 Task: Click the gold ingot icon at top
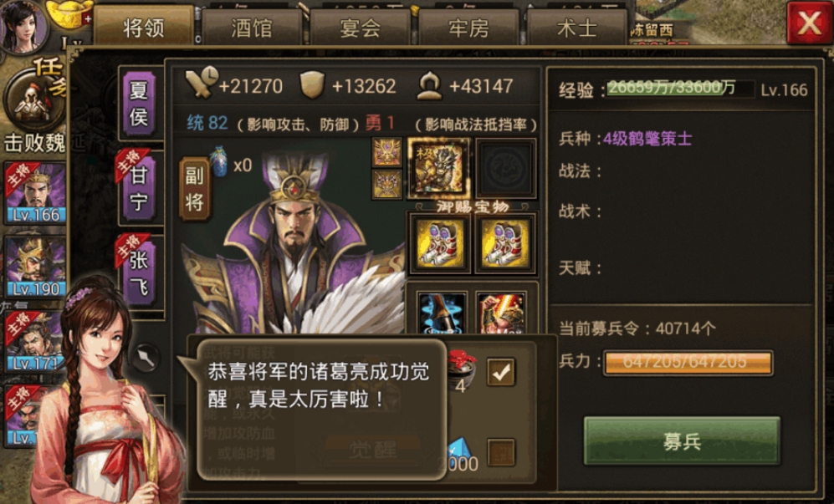coord(69,14)
